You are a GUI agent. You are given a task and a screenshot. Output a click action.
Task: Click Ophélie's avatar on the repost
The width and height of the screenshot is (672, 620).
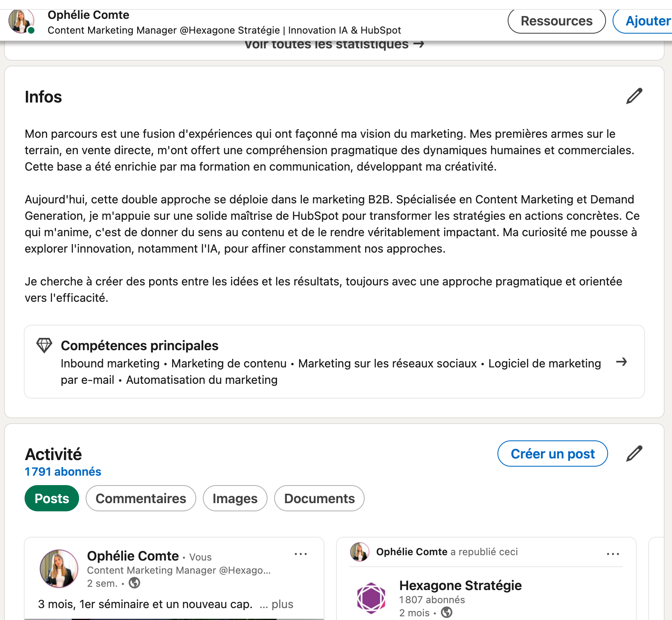pyautogui.click(x=360, y=552)
